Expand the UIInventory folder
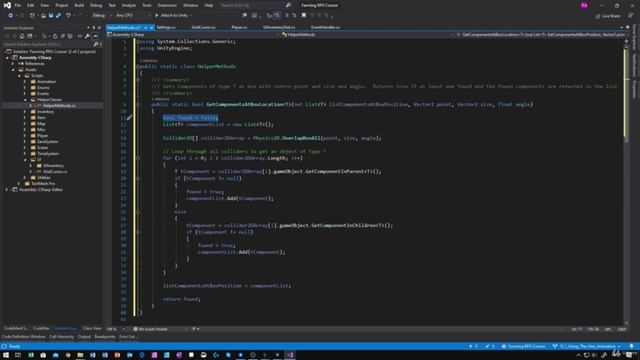The image size is (640, 360). click(x=31, y=166)
